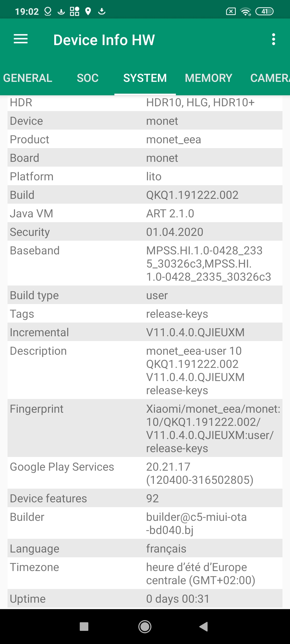Open the hamburger navigation menu
The width and height of the screenshot is (290, 644).
click(21, 39)
